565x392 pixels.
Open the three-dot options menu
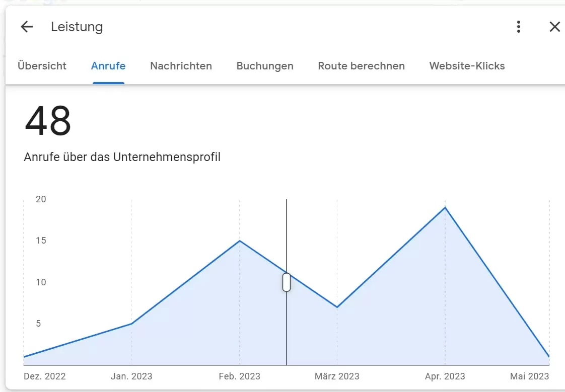tap(518, 27)
